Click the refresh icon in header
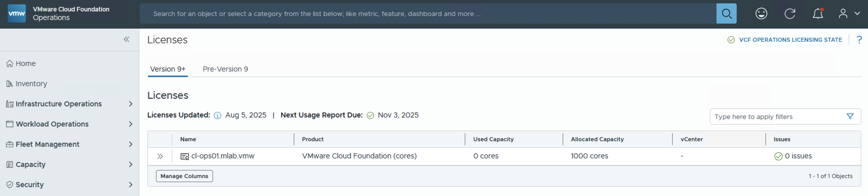 pos(790,14)
